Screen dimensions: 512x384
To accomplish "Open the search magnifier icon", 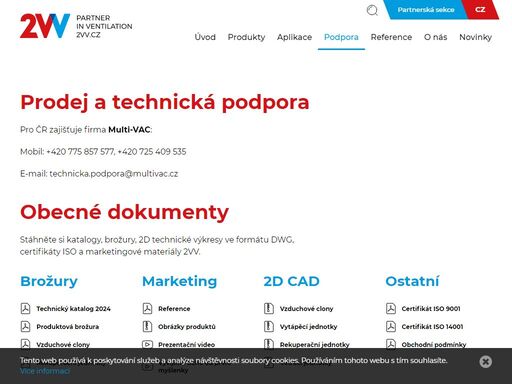I will tap(372, 10).
